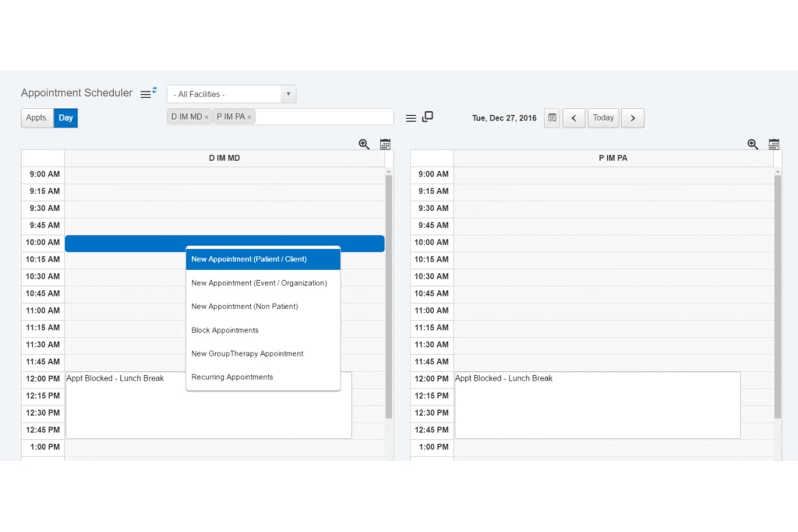798x532 pixels.
Task: Click the overlapping-windows icon left of the date
Action: pyautogui.click(x=428, y=116)
